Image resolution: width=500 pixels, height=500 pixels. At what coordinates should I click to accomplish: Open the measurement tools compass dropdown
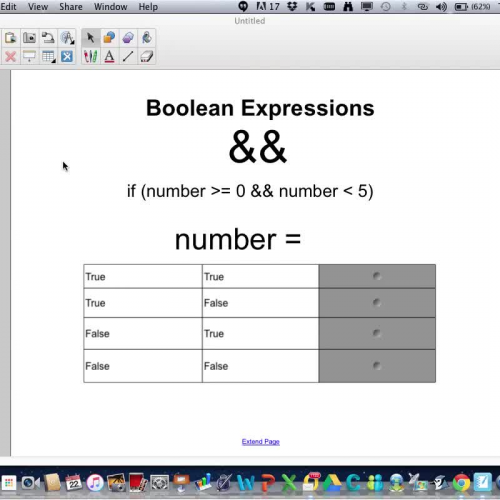tap(67, 38)
